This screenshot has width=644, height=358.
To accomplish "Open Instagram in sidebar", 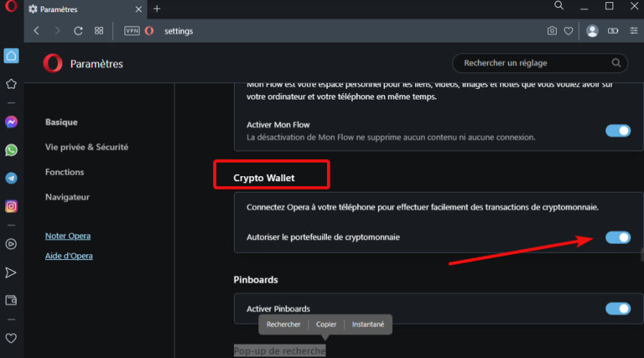I will 11,206.
